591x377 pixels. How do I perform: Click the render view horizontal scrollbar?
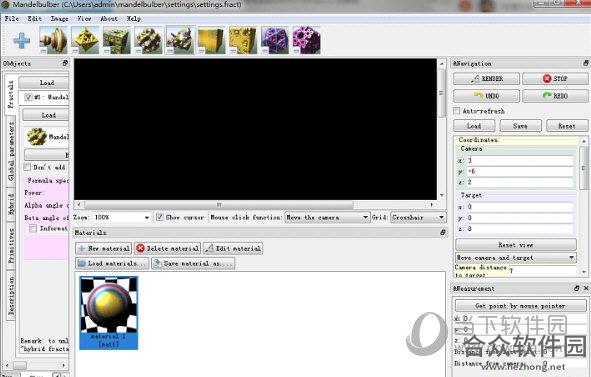point(255,205)
